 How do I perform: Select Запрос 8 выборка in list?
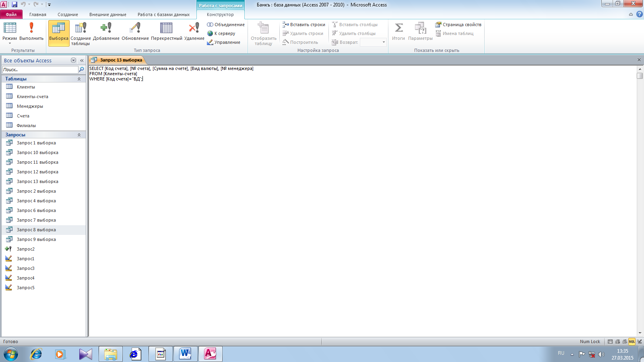pyautogui.click(x=43, y=230)
